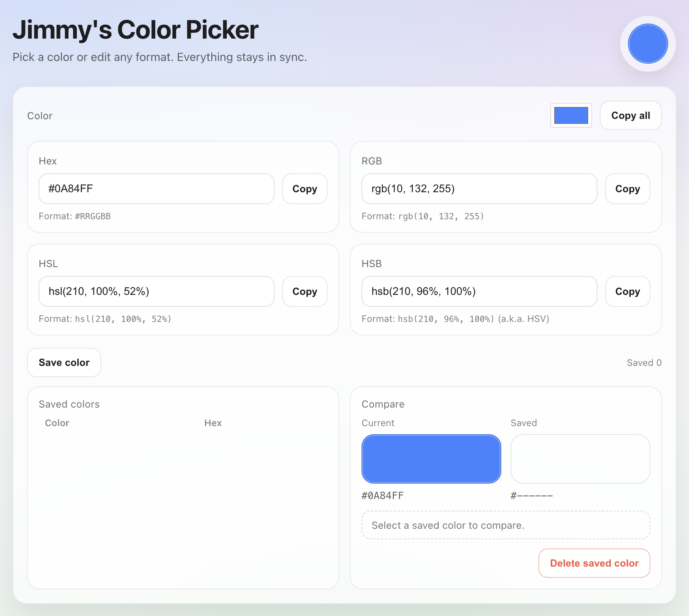Click the 'HSL' card label
The height and width of the screenshot is (616, 689).
[x=48, y=264]
